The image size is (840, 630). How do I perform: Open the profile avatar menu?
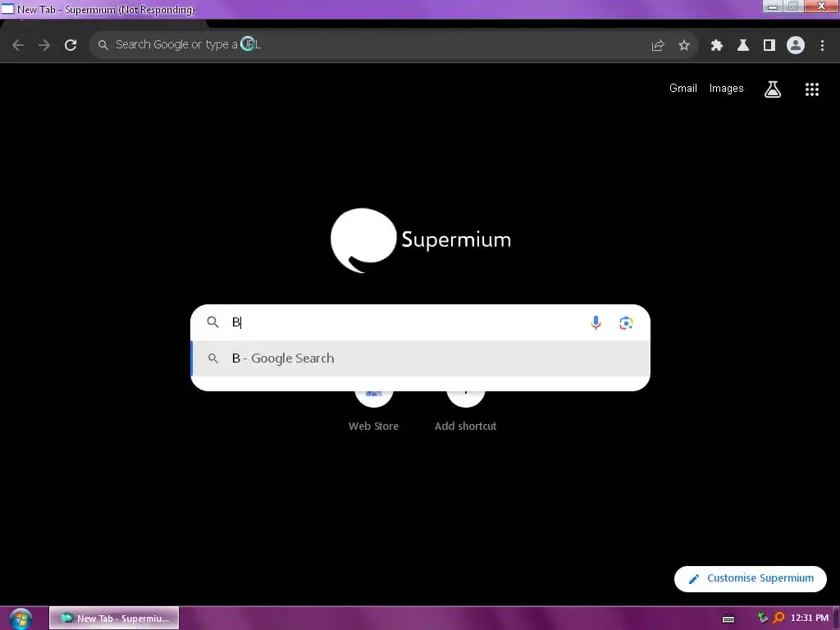796,45
